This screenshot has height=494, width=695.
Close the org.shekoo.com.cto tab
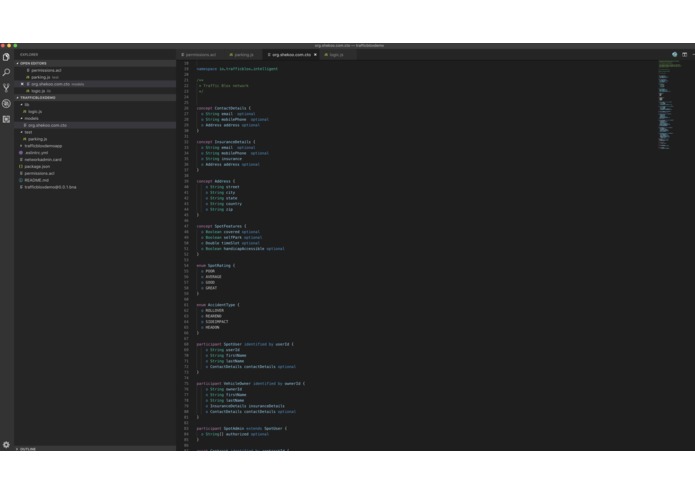(315, 55)
